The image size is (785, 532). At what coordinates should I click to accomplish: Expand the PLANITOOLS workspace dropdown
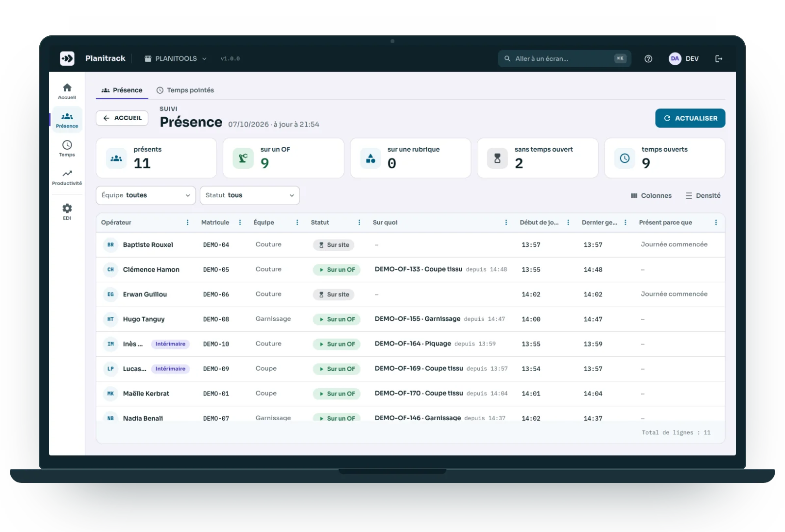tap(176, 58)
